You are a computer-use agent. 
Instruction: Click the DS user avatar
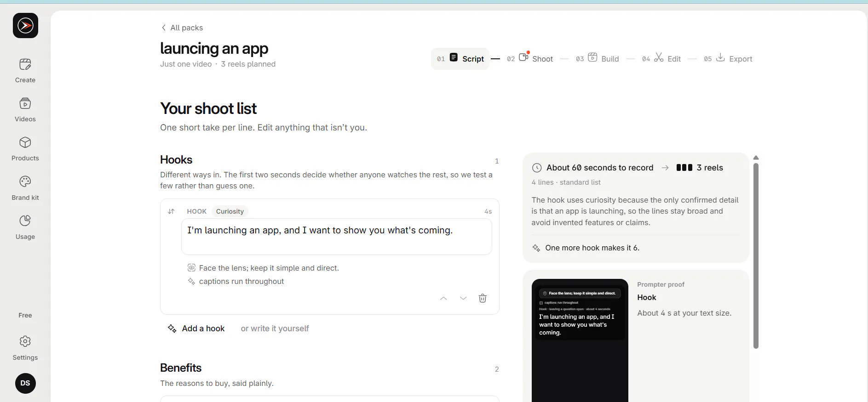(x=25, y=383)
